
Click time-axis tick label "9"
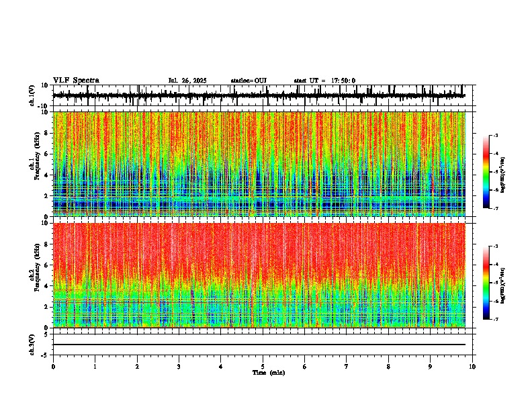[430, 367]
